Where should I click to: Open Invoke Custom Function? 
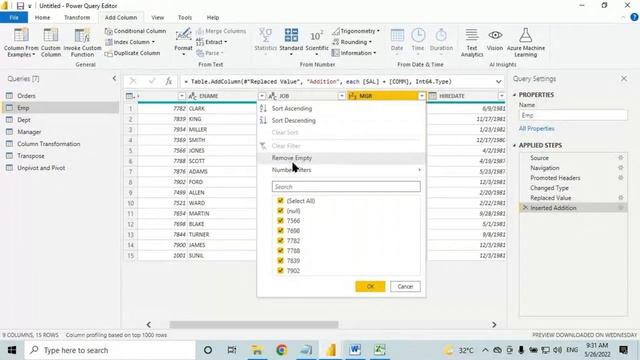tap(82, 42)
